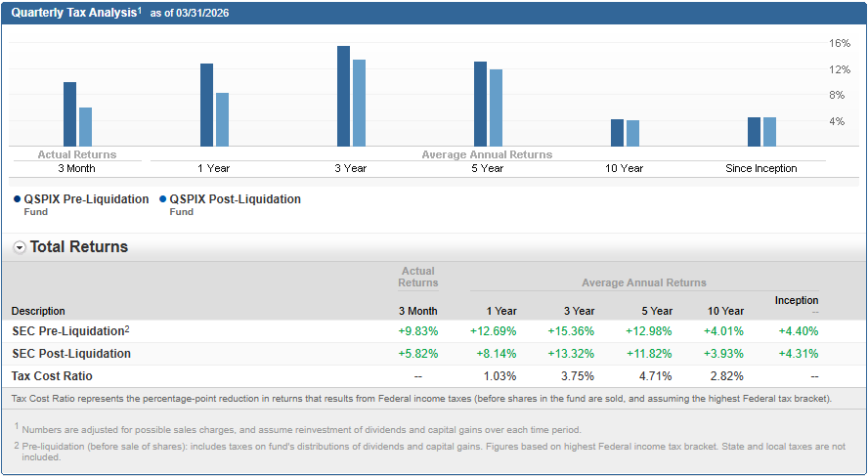Image resolution: width=868 pixels, height=476 pixels.
Task: Click the 1 Year post-liquidation light bar
Action: pos(222,119)
